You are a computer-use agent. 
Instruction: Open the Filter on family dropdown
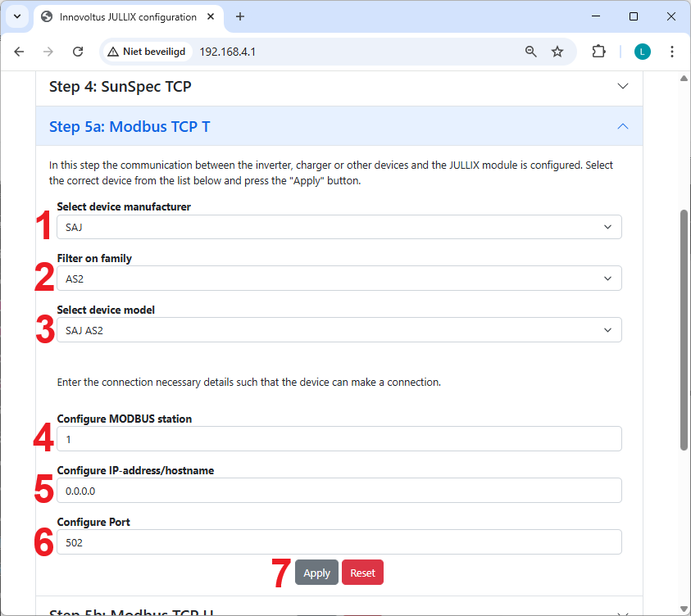339,279
